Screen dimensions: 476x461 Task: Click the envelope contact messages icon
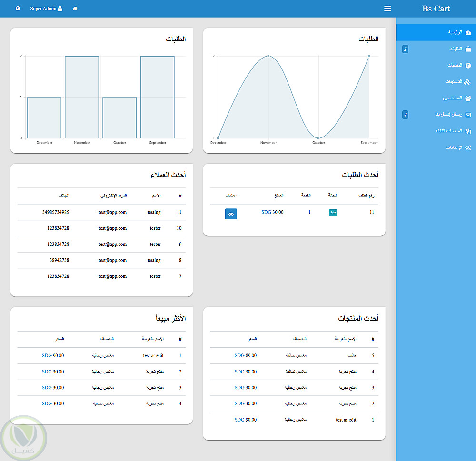pos(468,115)
